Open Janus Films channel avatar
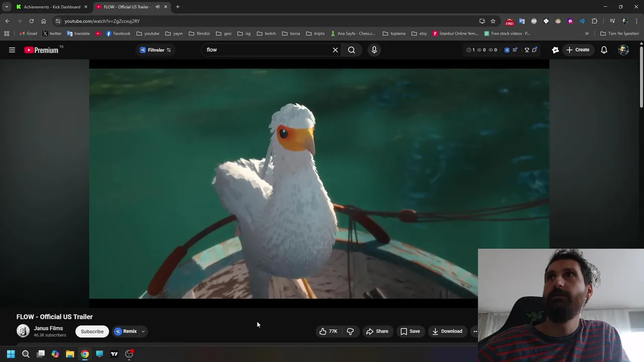The width and height of the screenshot is (644, 362). pos(23,331)
